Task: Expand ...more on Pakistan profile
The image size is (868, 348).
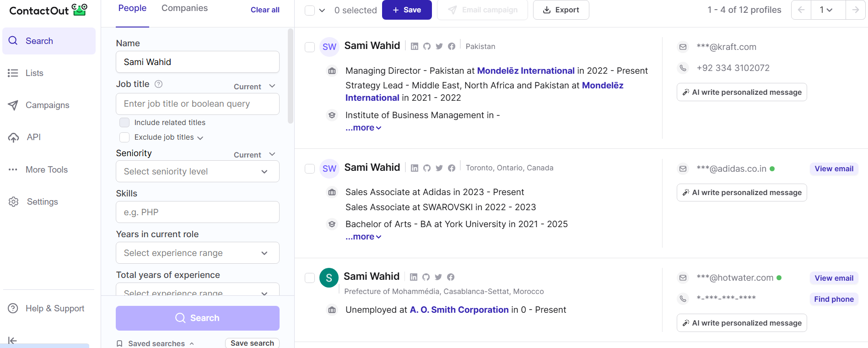Action: (x=363, y=128)
